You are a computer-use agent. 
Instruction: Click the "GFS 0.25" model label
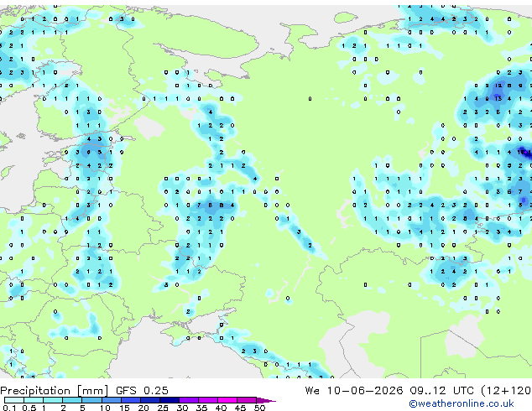point(142,390)
